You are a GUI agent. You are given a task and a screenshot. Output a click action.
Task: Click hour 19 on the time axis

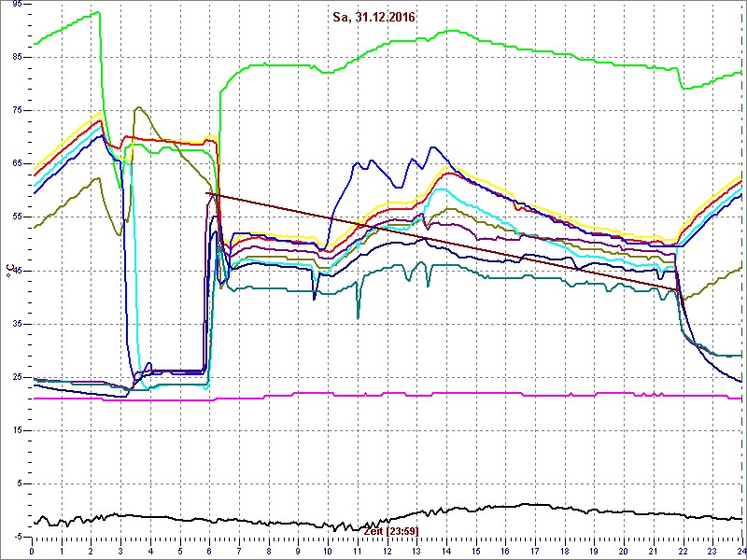pyautogui.click(x=594, y=551)
